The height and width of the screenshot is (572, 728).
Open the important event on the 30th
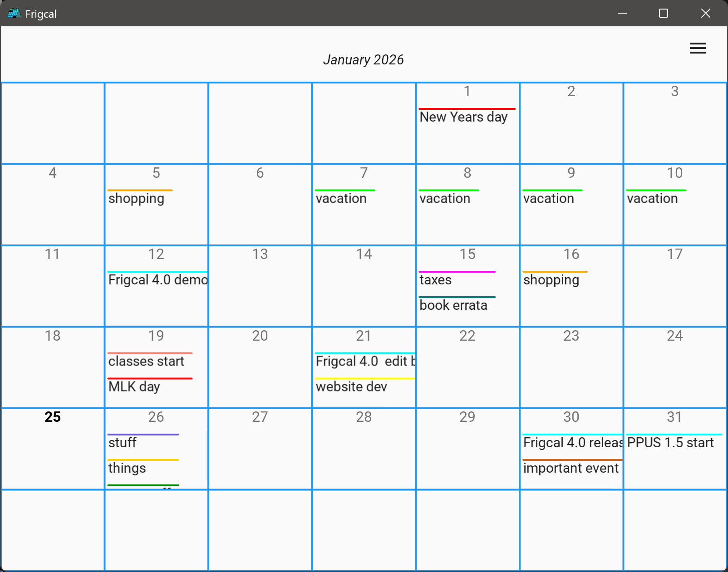pyautogui.click(x=571, y=468)
